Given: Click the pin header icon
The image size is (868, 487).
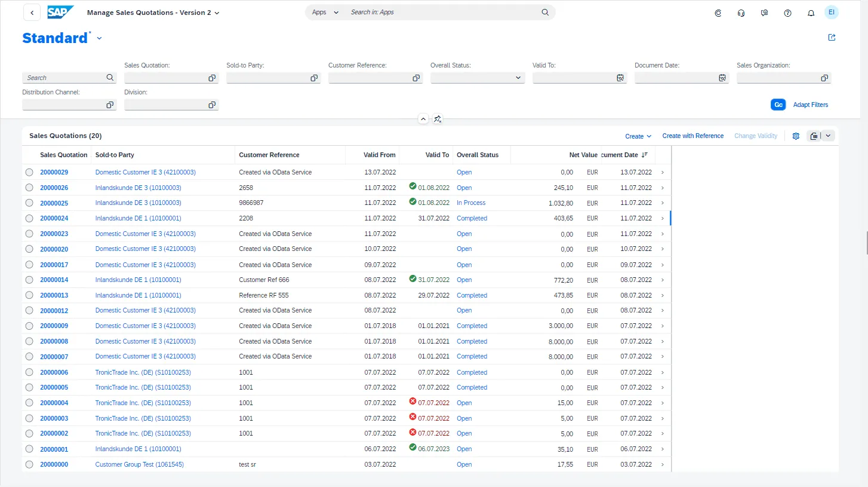Looking at the screenshot, I should pos(438,119).
